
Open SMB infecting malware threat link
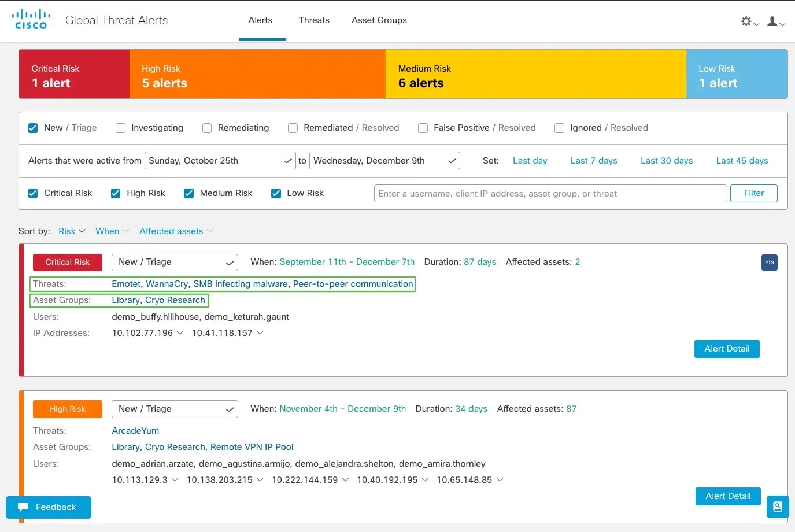coord(241,284)
